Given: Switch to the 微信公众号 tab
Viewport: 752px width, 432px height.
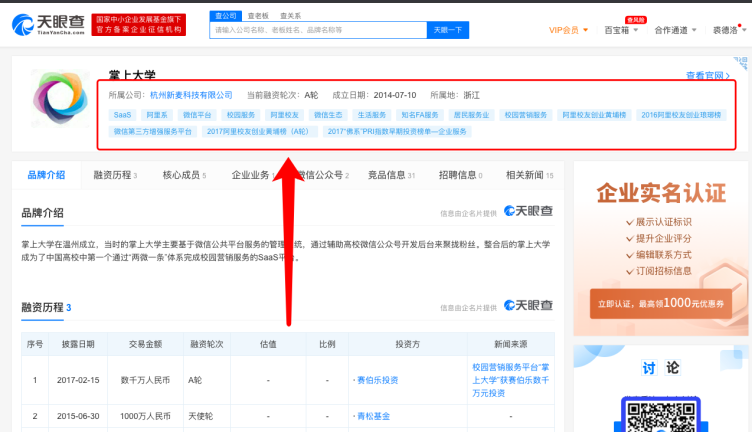Looking at the screenshot, I should [324, 175].
